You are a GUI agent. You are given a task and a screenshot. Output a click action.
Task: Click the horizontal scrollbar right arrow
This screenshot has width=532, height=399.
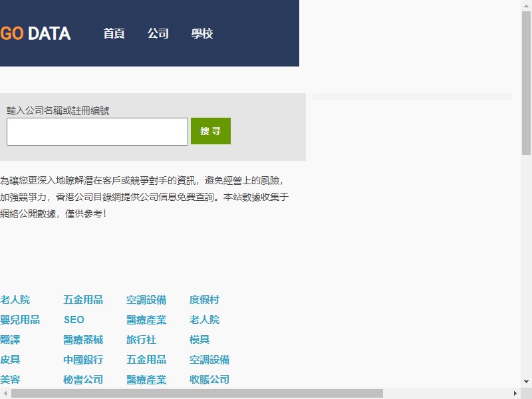click(515, 393)
